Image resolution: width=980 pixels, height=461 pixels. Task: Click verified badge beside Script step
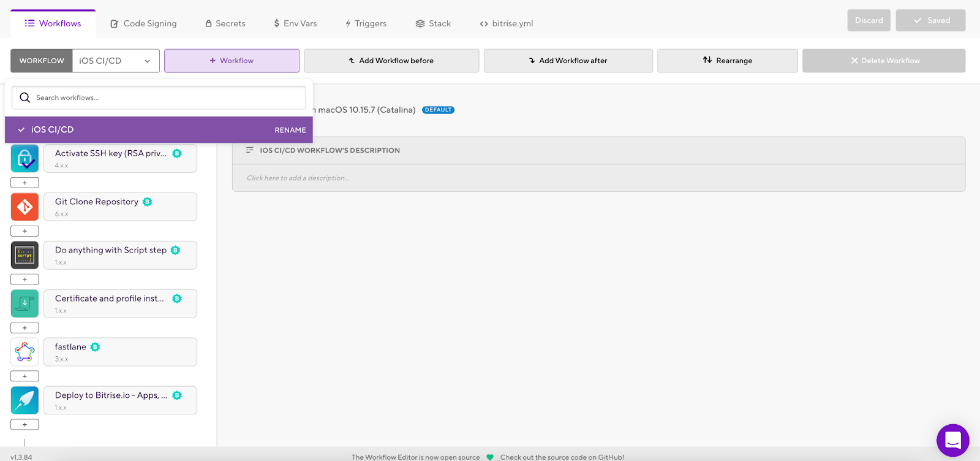coord(176,250)
